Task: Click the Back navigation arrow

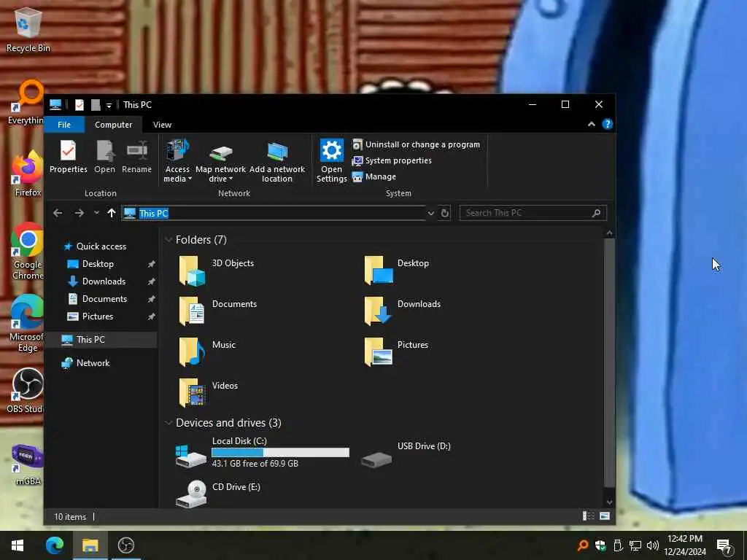Action: (58, 213)
